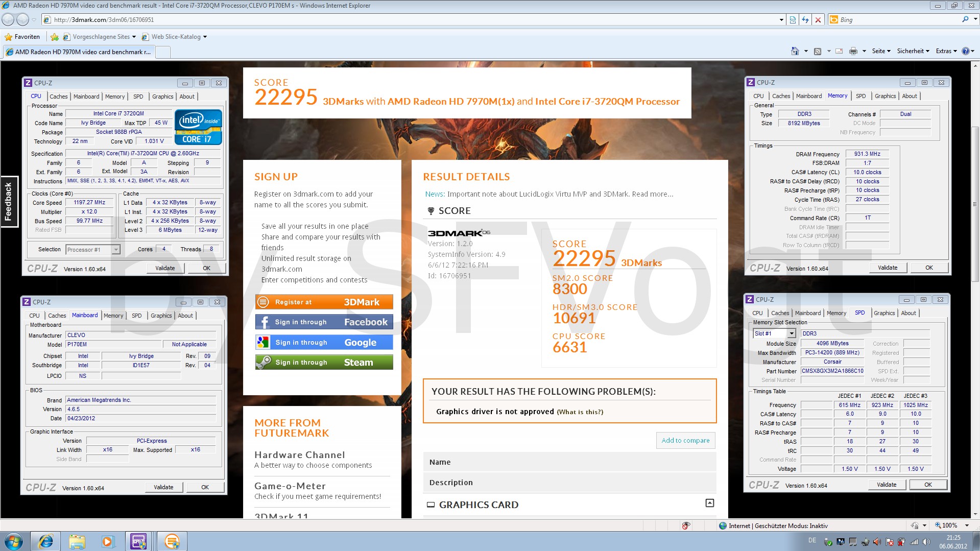Open the Windows Start orb
The width and height of the screenshot is (980, 551).
pos(14,541)
